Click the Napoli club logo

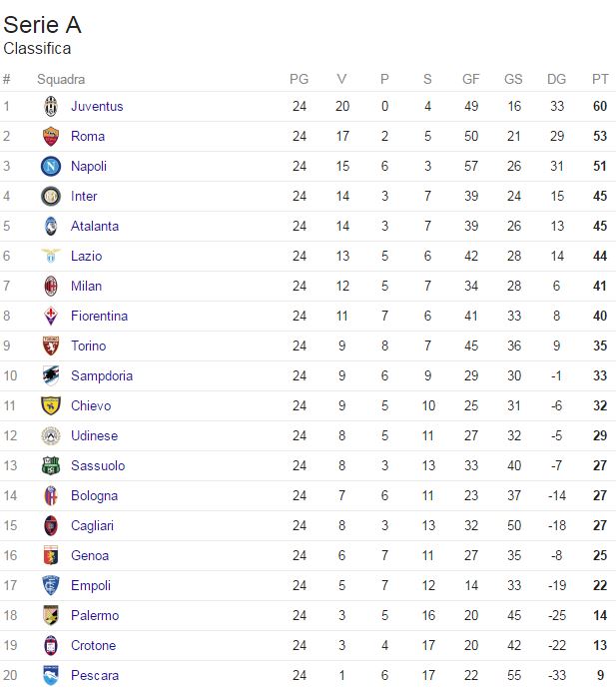pos(51,167)
